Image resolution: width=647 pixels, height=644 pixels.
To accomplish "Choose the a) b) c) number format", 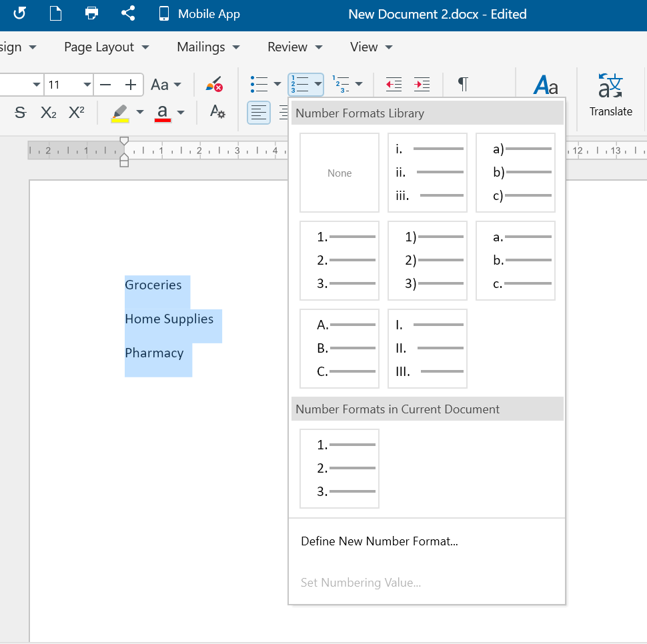I will (516, 173).
